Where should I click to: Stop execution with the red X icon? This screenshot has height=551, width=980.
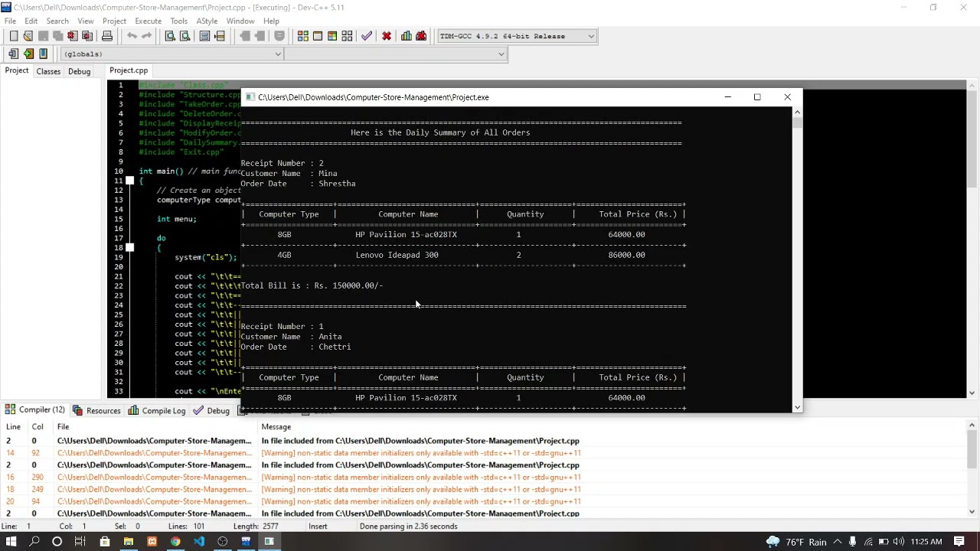point(387,36)
